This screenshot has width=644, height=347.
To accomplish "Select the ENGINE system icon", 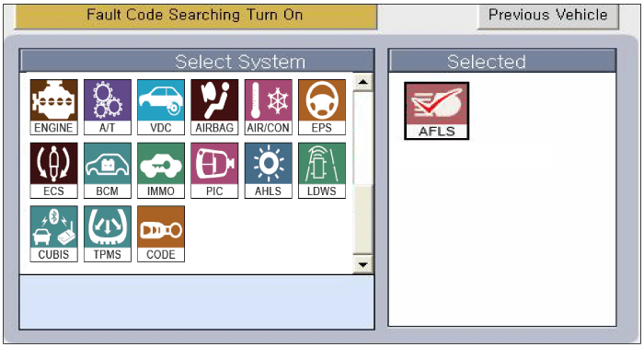I will tap(53, 107).
